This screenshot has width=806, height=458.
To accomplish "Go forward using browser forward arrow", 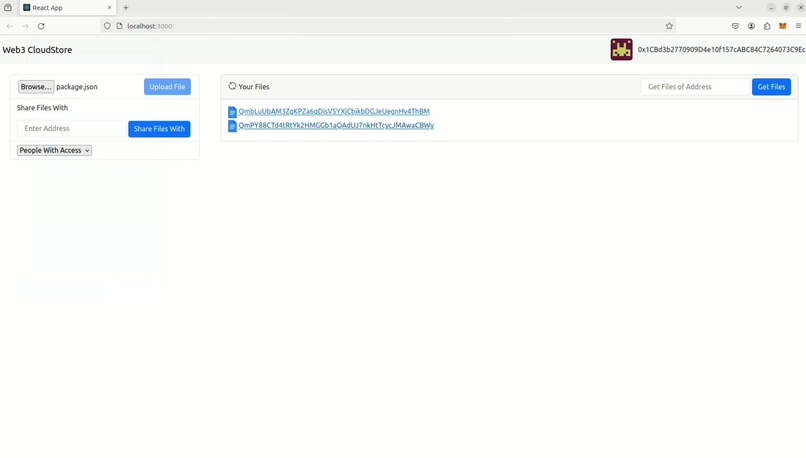I will [x=25, y=26].
